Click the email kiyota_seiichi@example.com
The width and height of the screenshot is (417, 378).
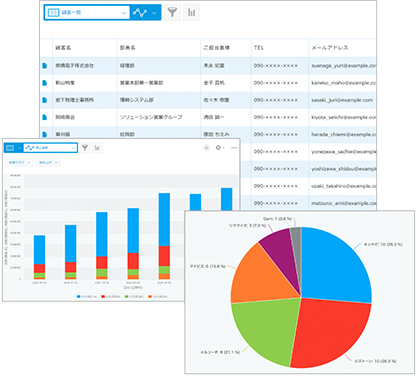tap(344, 117)
